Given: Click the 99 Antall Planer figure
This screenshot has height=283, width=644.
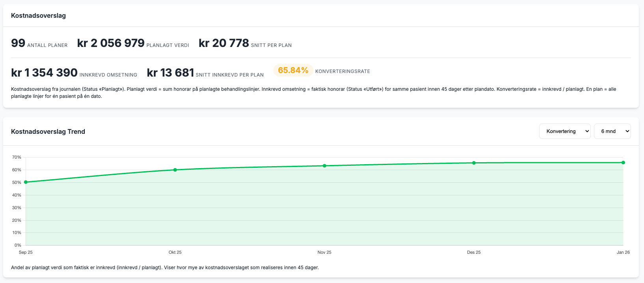Looking at the screenshot, I should [18, 43].
